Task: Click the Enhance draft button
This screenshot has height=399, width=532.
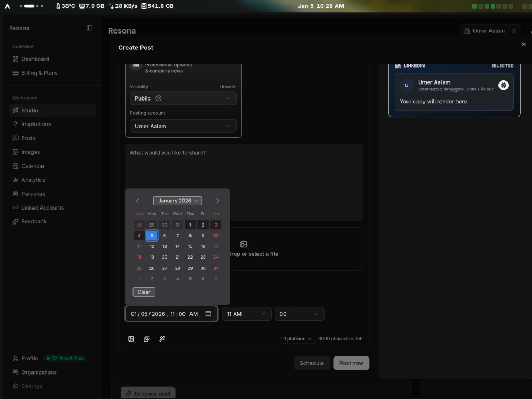Action: click(148, 394)
